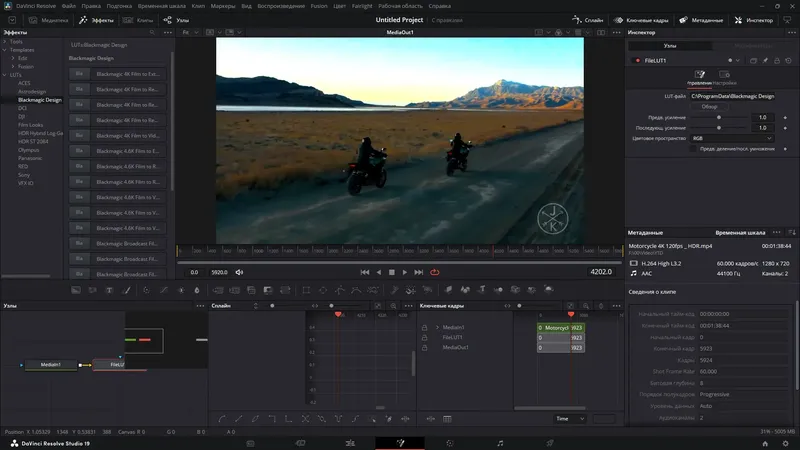Screen dimensions: 800x450
Task: Expand the MediaIn1 keyframe track
Action: (x=437, y=328)
